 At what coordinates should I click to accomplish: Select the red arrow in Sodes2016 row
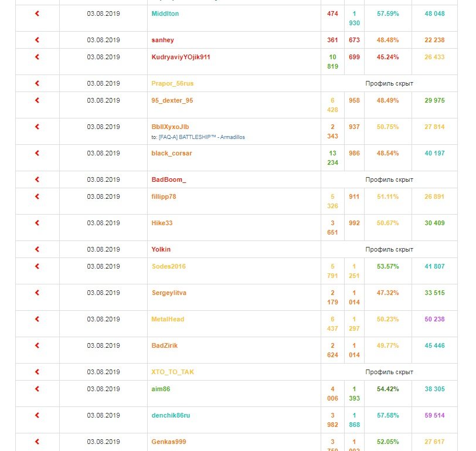point(37,266)
